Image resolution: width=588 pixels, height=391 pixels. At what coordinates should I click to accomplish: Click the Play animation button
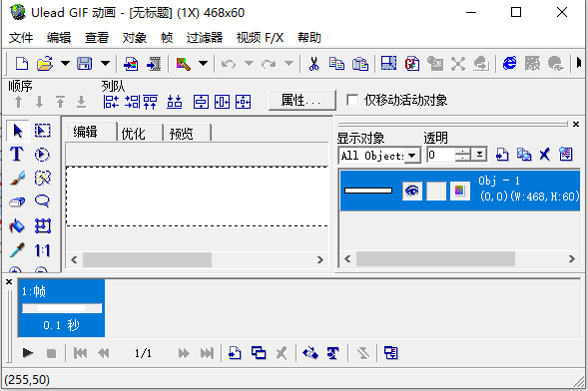[28, 353]
